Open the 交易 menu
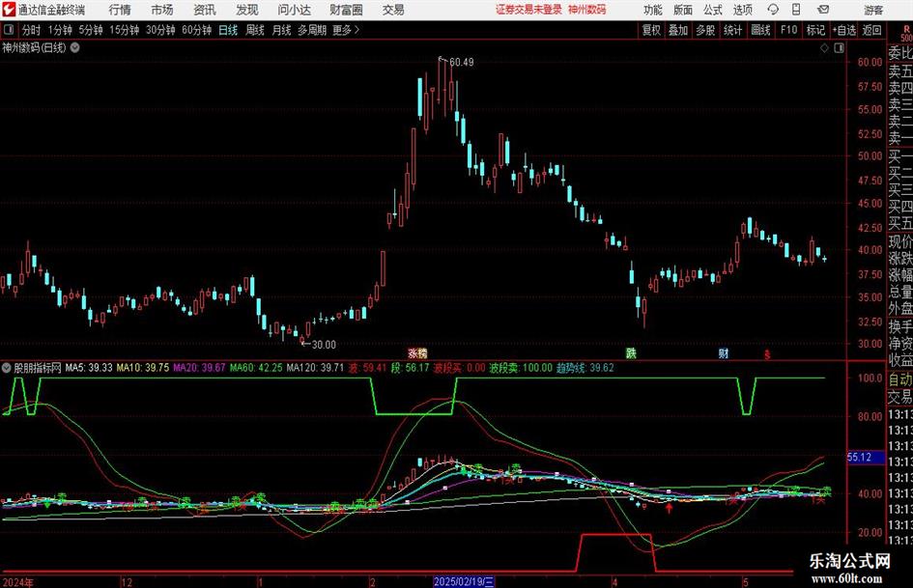 point(393,10)
